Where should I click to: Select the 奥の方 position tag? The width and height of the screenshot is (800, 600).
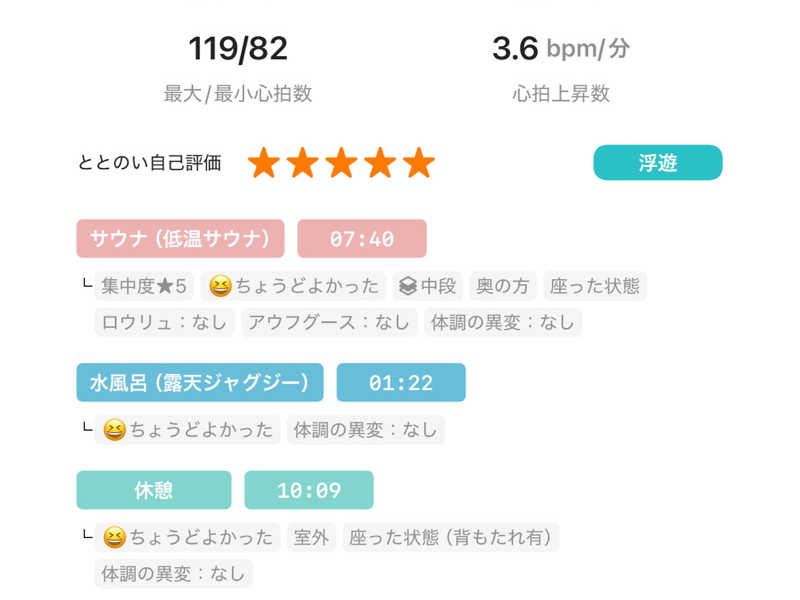(x=505, y=286)
